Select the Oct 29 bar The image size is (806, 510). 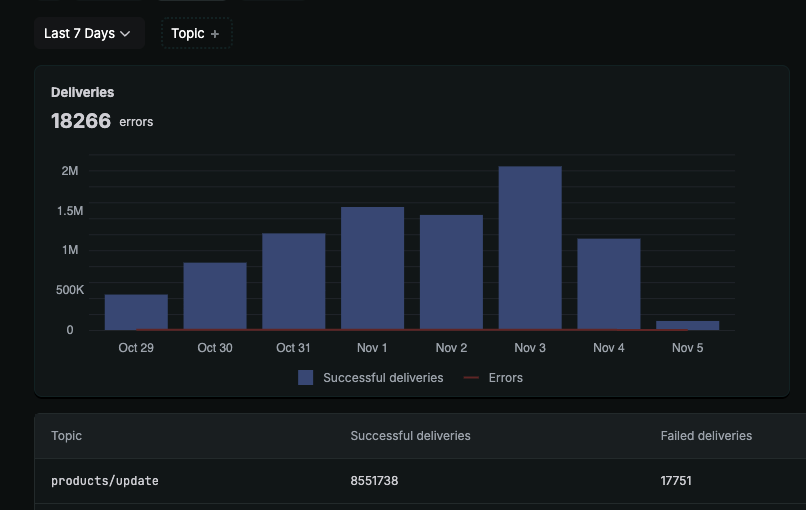[x=136, y=312]
